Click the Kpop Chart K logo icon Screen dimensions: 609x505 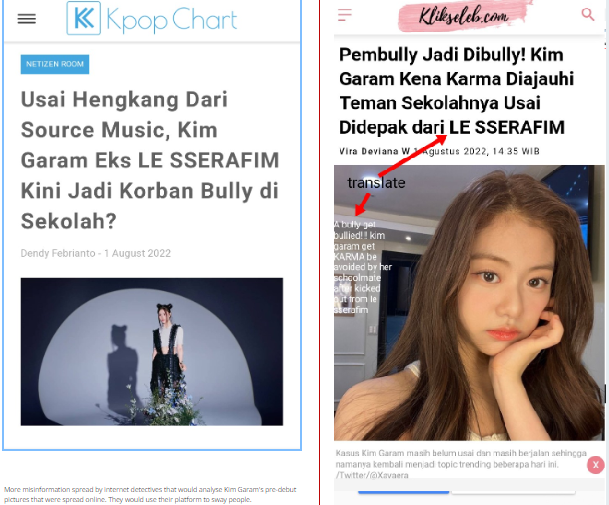[84, 18]
